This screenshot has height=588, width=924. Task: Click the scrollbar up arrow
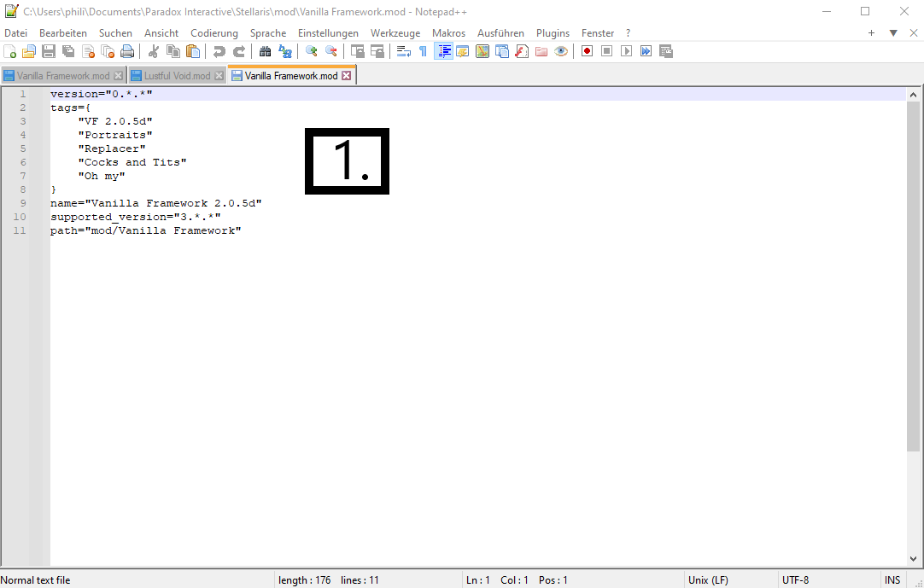tap(913, 94)
